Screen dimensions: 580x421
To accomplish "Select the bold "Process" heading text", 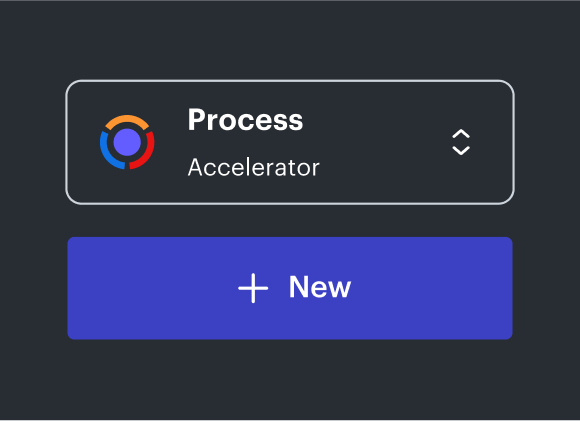I will pos(245,120).
